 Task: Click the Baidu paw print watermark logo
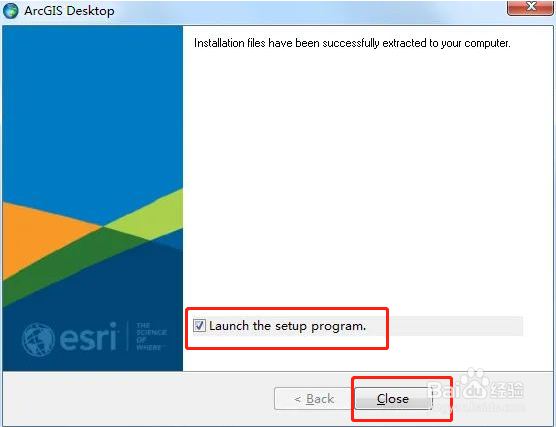[x=475, y=383]
